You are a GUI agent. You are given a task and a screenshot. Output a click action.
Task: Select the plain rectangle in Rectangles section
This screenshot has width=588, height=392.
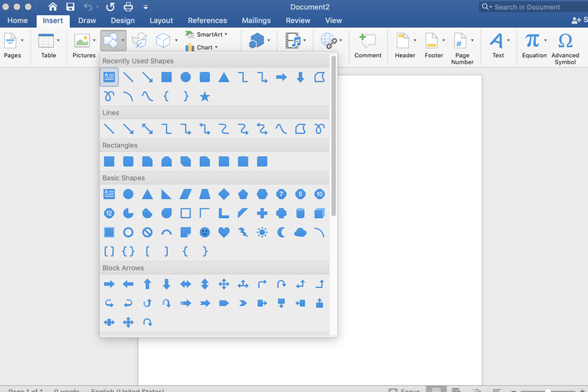109,162
